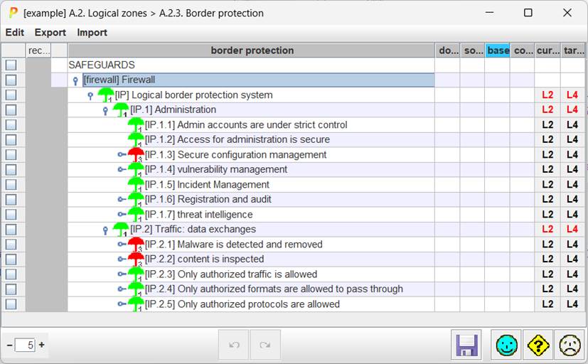Click the app logo icon in title bar

tap(13, 13)
